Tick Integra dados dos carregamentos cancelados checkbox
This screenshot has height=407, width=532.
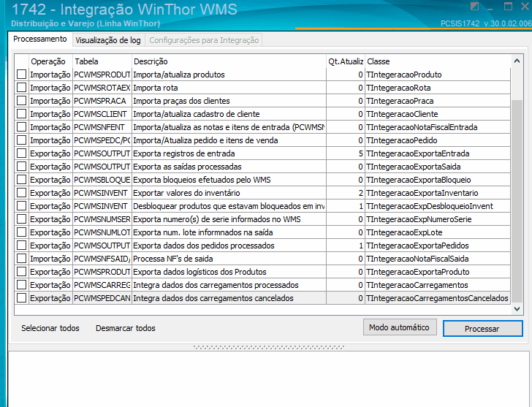pos(22,298)
